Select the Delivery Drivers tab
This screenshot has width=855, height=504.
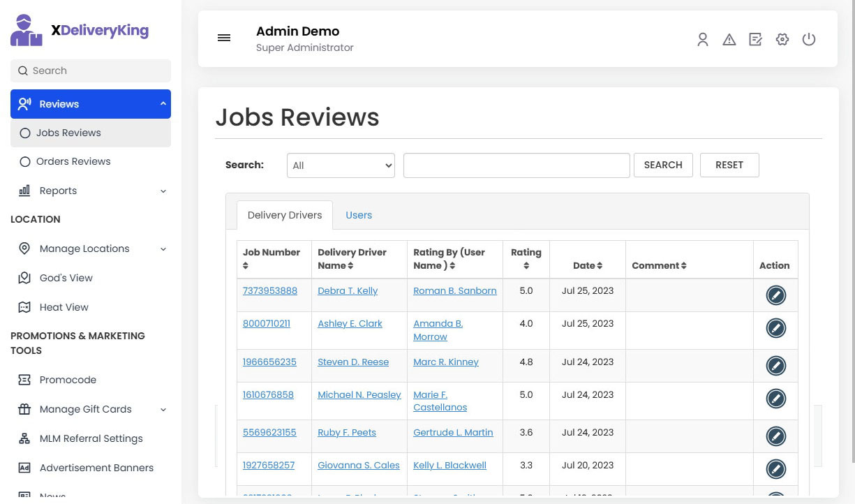pyautogui.click(x=285, y=215)
